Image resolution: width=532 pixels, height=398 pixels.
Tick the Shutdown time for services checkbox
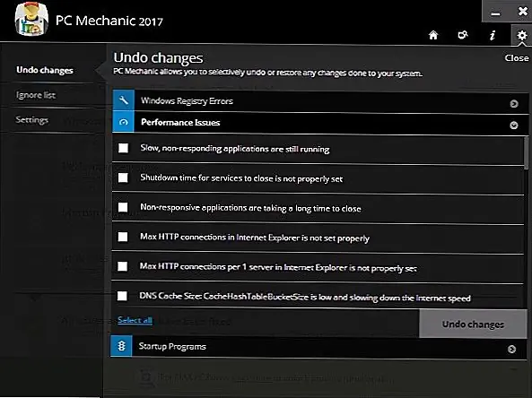point(123,177)
